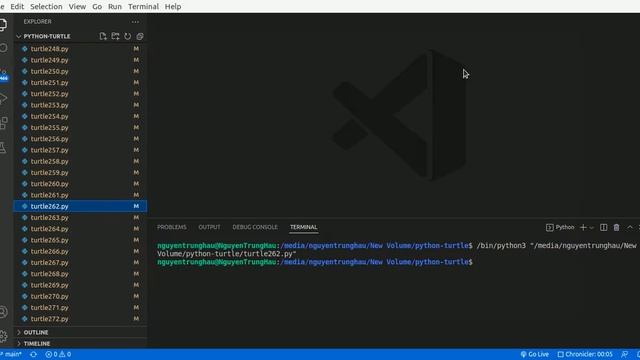The height and width of the screenshot is (360, 640).
Task: Collapse the PYTHON-TURTLE folder section
Action: pos(47,36)
